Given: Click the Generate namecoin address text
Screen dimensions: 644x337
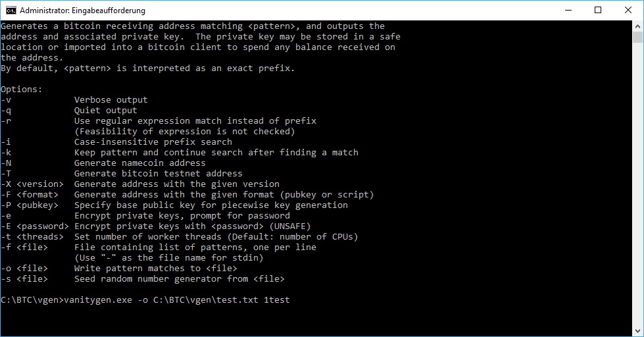Looking at the screenshot, I should pyautogui.click(x=139, y=163).
